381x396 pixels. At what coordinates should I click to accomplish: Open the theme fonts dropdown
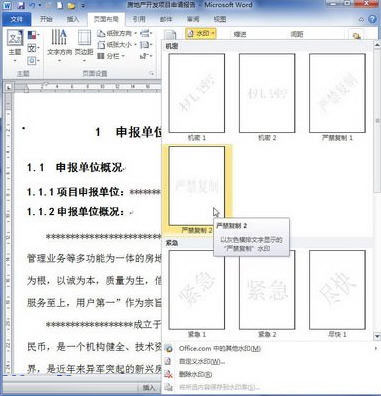click(33, 48)
